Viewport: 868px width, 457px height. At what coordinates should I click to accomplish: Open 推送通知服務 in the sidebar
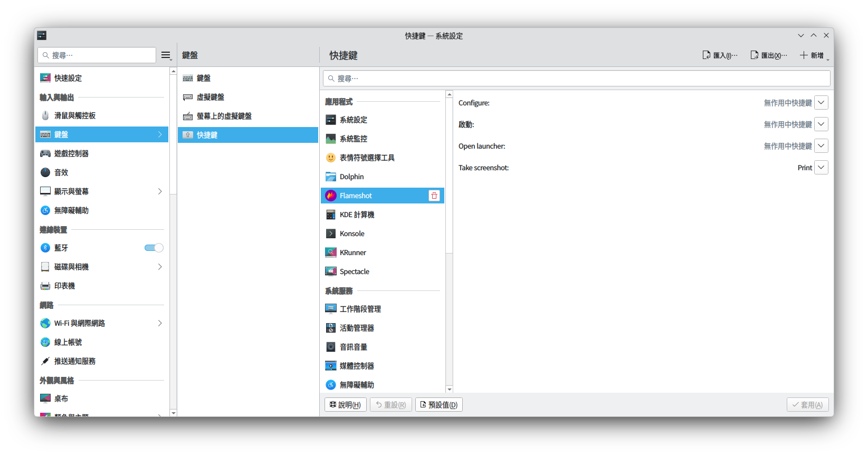[102, 361]
